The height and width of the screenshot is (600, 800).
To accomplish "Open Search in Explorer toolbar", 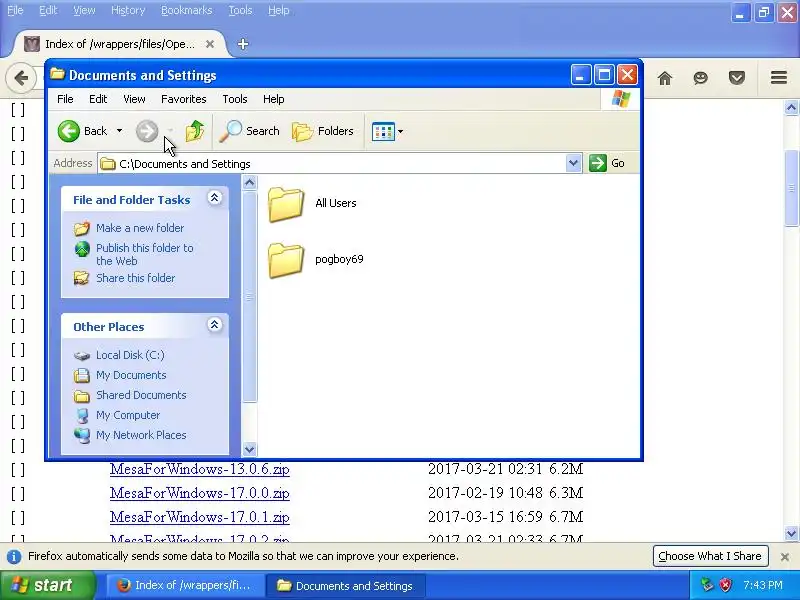I will pos(249,131).
